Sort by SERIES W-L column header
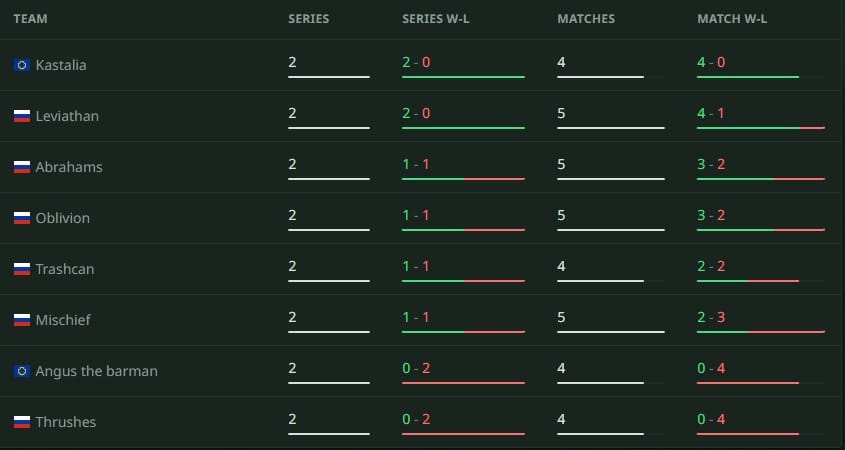 [x=435, y=19]
